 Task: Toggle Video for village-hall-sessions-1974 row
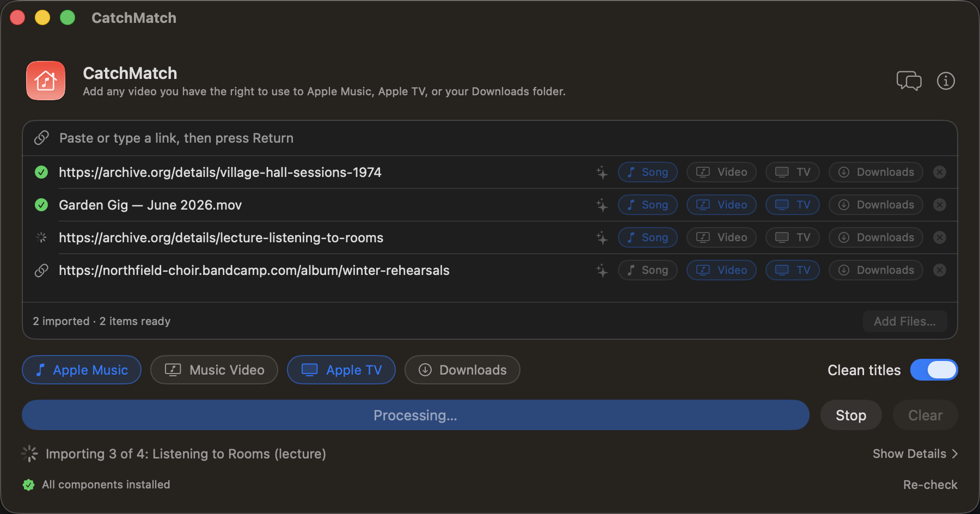click(x=721, y=172)
